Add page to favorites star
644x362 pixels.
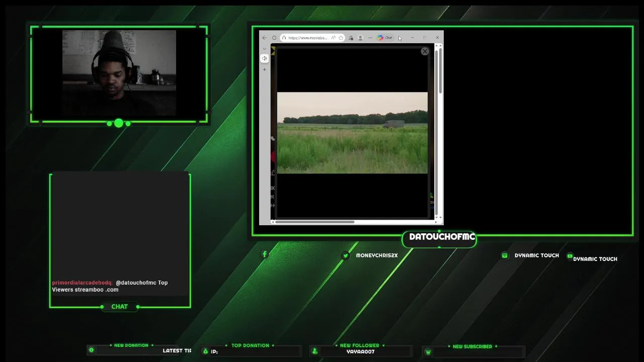pos(341,38)
